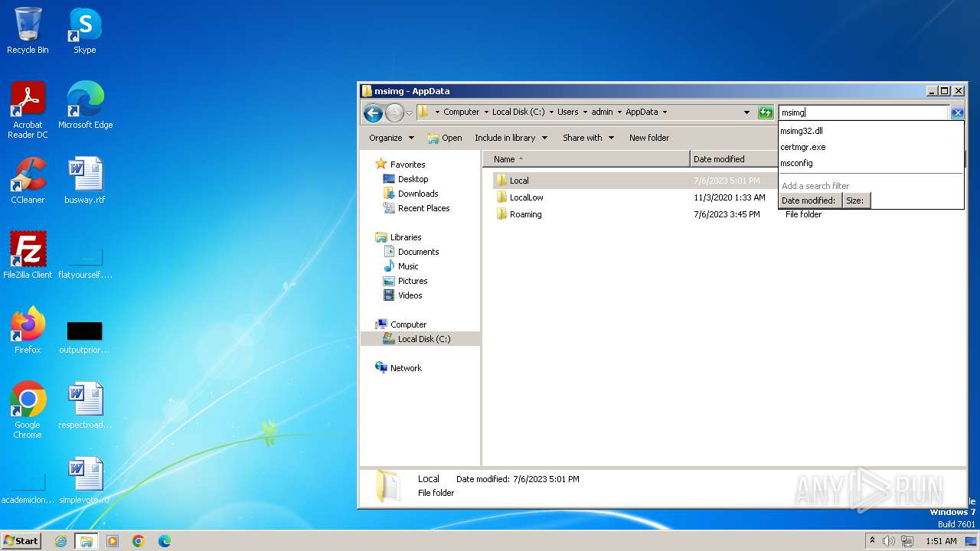Open Downloads in the navigation pane
The width and height of the screenshot is (980, 551).
(418, 194)
